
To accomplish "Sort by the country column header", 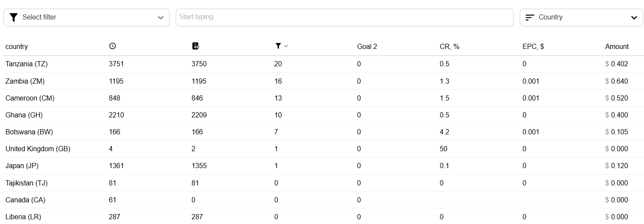I will [x=16, y=46].
